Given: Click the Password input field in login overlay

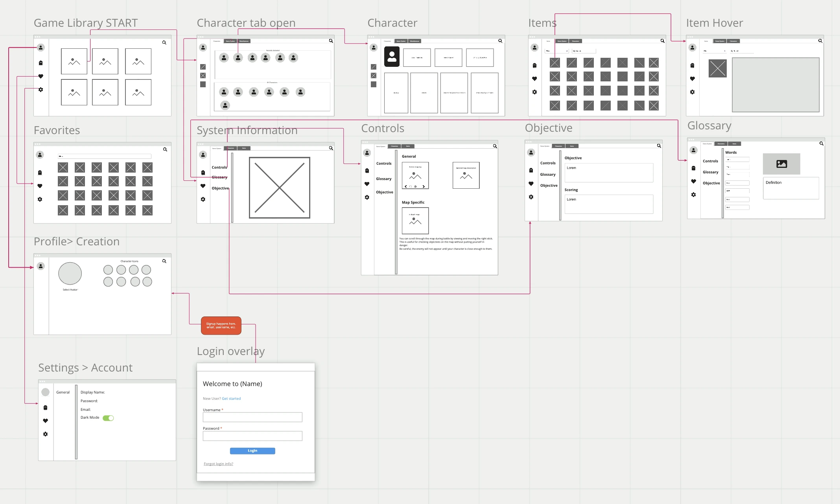Looking at the screenshot, I should click(x=252, y=436).
